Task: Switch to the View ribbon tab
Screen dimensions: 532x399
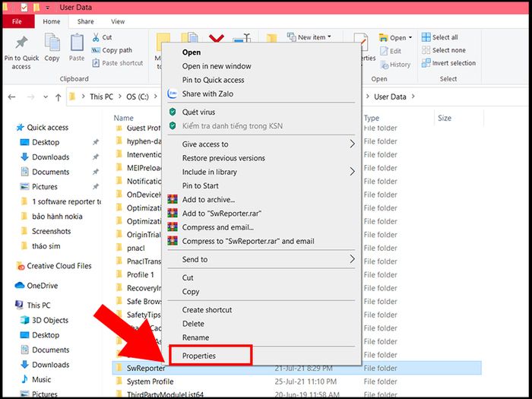Action: point(118,21)
